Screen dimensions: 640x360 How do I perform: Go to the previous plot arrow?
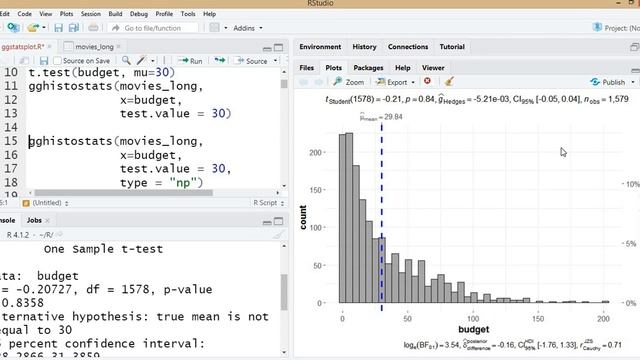click(x=303, y=82)
